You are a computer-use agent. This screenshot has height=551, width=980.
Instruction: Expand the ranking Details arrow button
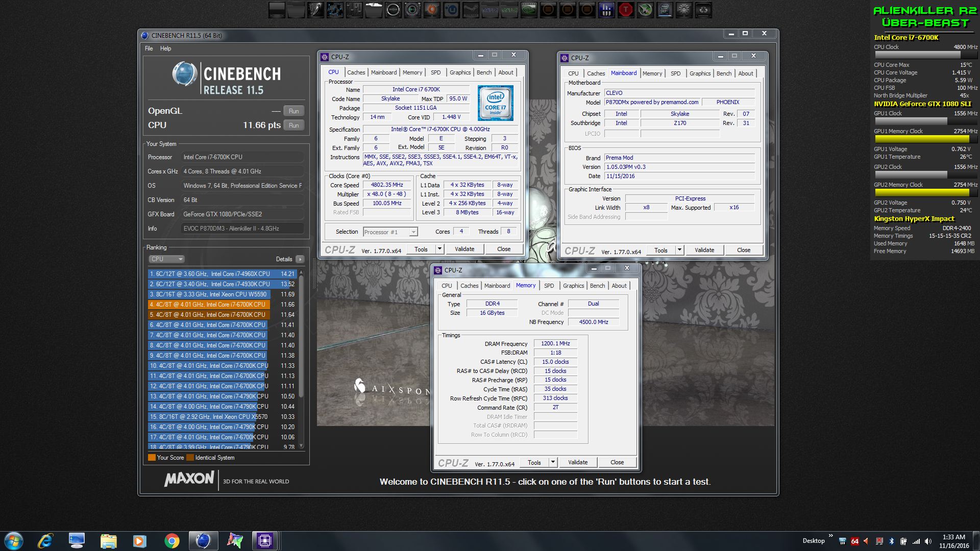300,259
